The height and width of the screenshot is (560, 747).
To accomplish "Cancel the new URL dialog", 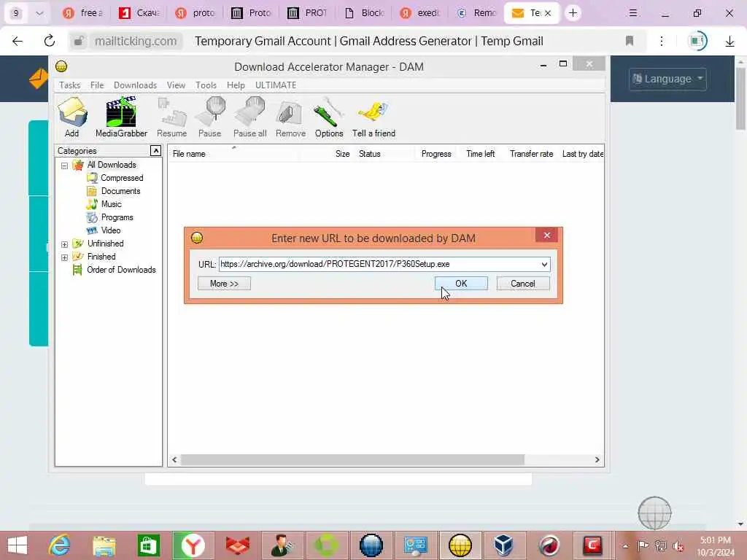I will point(522,284).
